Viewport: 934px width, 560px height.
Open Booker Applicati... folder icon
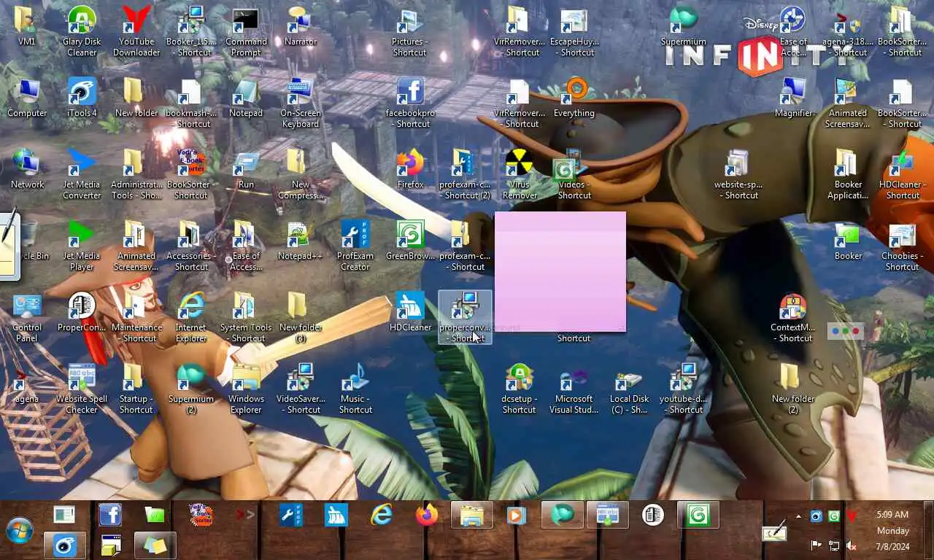click(x=848, y=174)
